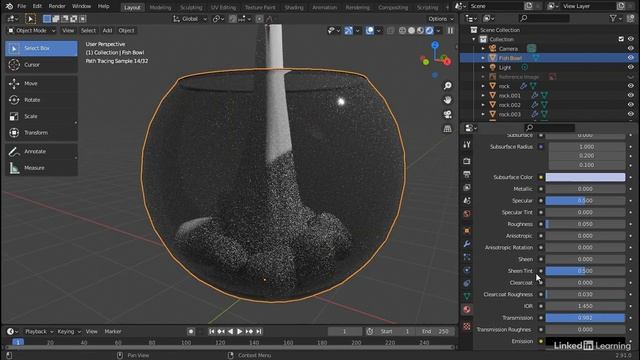Viewport: 640px width, 360px height.
Task: Toggle Collection exclude checkbox
Action: coord(621,39)
